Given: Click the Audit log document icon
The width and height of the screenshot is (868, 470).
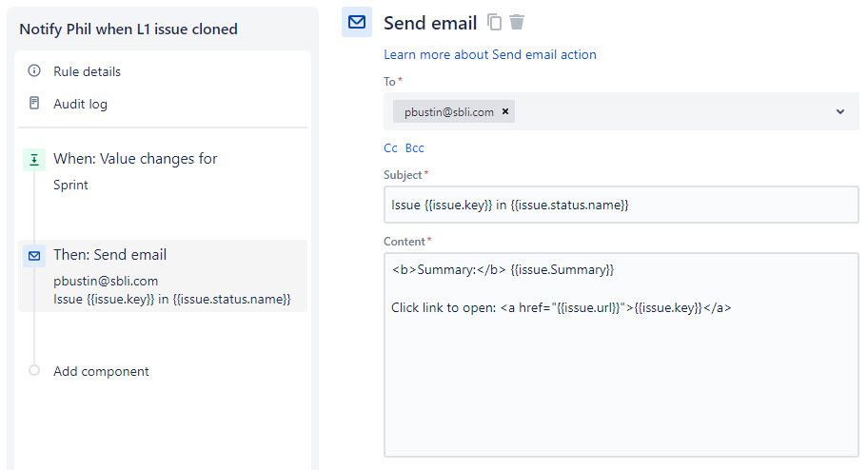Looking at the screenshot, I should [34, 103].
